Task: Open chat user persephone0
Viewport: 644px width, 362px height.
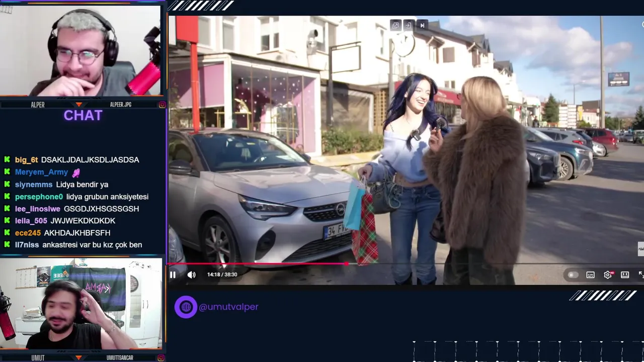Action: (39, 197)
